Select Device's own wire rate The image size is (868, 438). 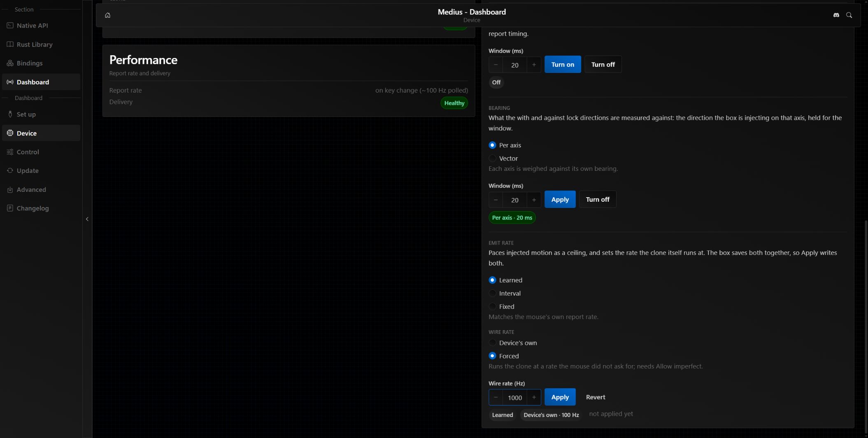pyautogui.click(x=513, y=343)
